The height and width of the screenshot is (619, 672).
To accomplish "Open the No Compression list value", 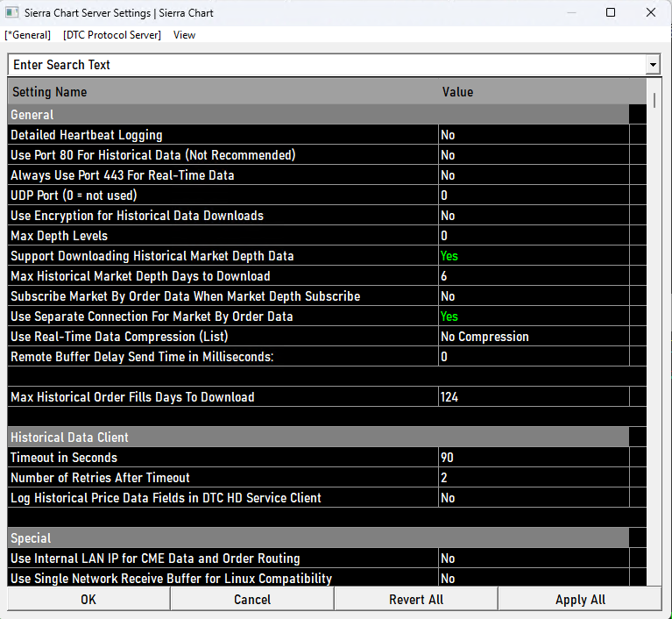I will click(534, 337).
